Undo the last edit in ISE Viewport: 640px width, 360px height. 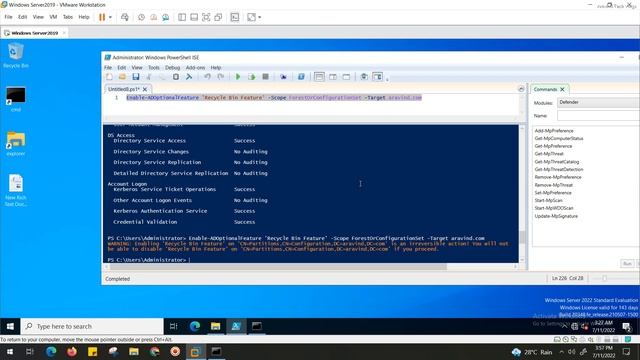click(x=207, y=77)
